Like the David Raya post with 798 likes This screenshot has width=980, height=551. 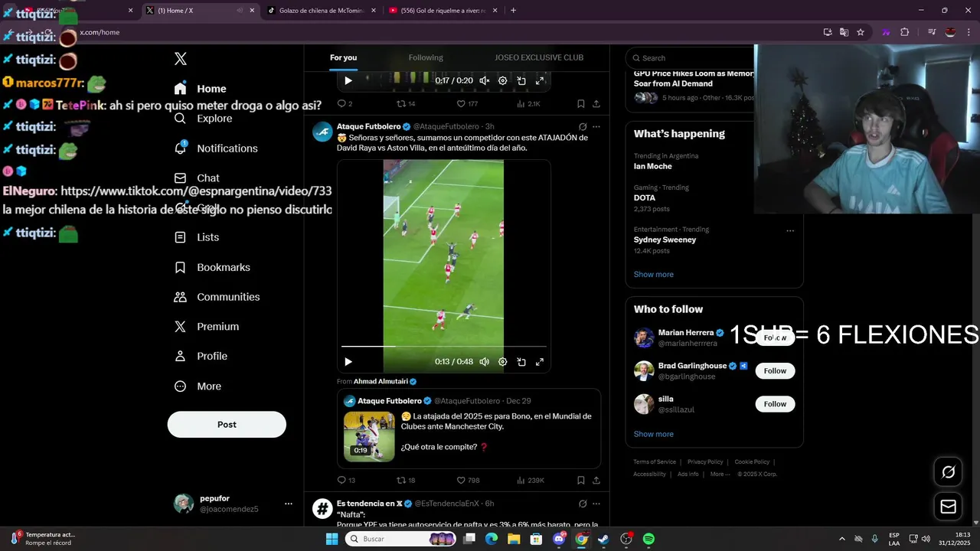point(469,481)
